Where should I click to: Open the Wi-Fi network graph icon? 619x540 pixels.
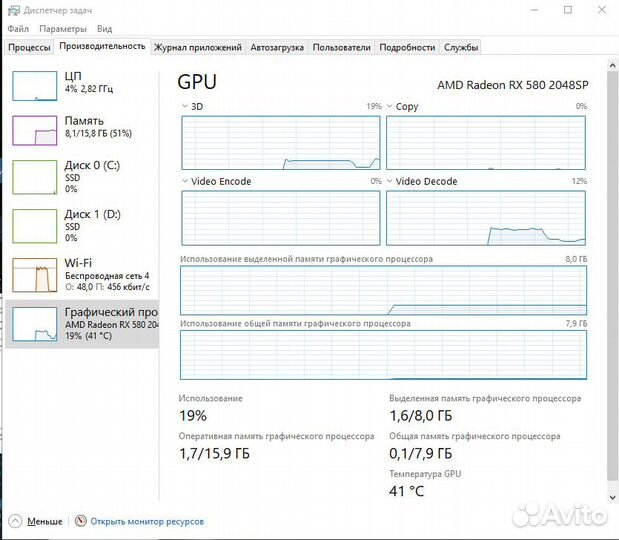pos(34,273)
